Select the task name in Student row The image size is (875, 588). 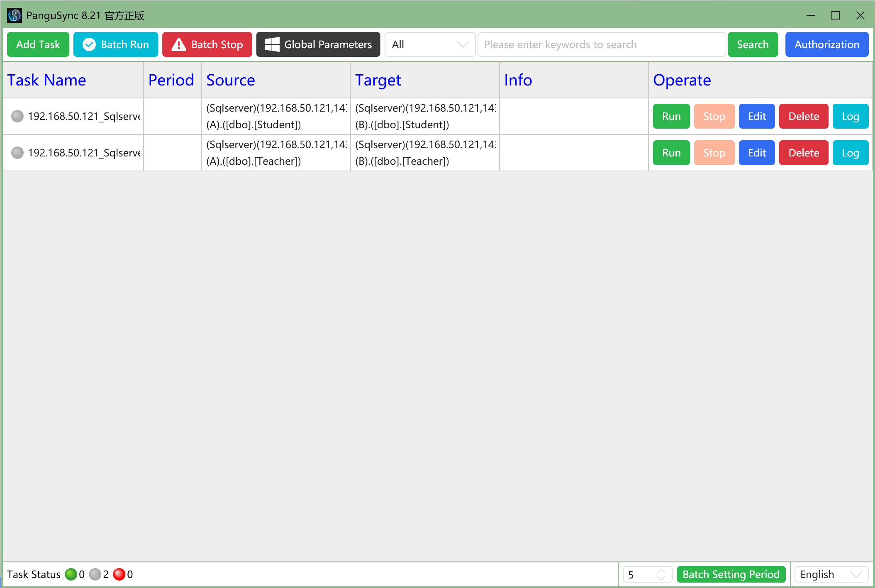click(x=84, y=116)
